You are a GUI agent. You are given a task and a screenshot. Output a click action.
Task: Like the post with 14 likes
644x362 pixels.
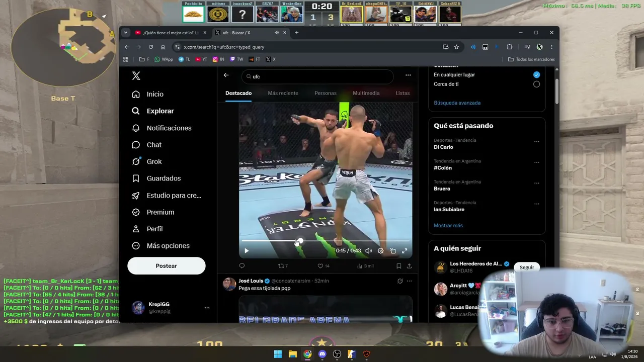click(x=324, y=266)
